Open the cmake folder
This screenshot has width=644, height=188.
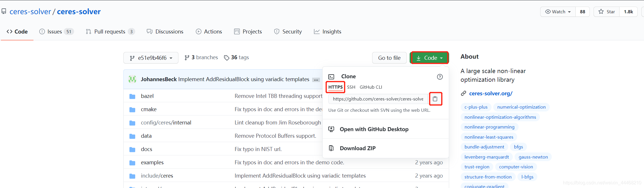pyautogui.click(x=148, y=109)
